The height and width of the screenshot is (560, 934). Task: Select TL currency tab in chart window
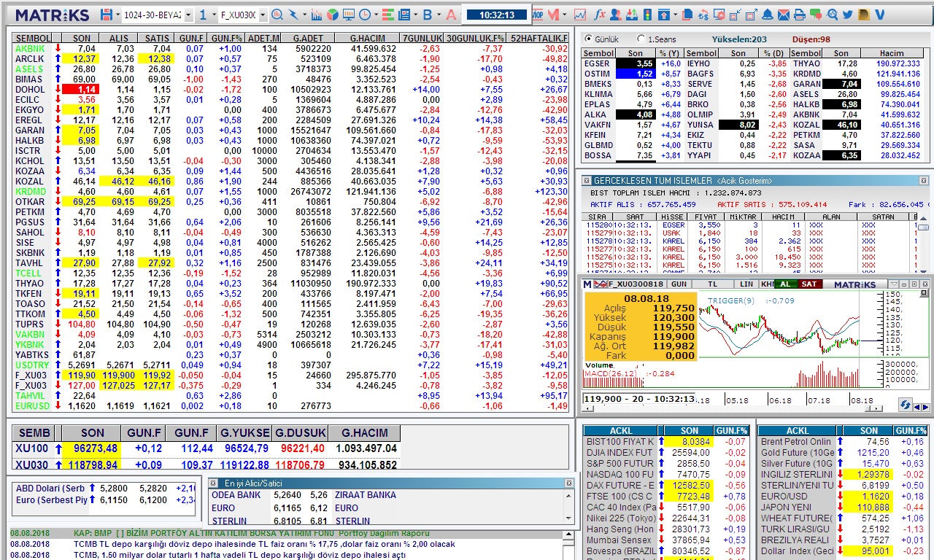pyautogui.click(x=713, y=284)
